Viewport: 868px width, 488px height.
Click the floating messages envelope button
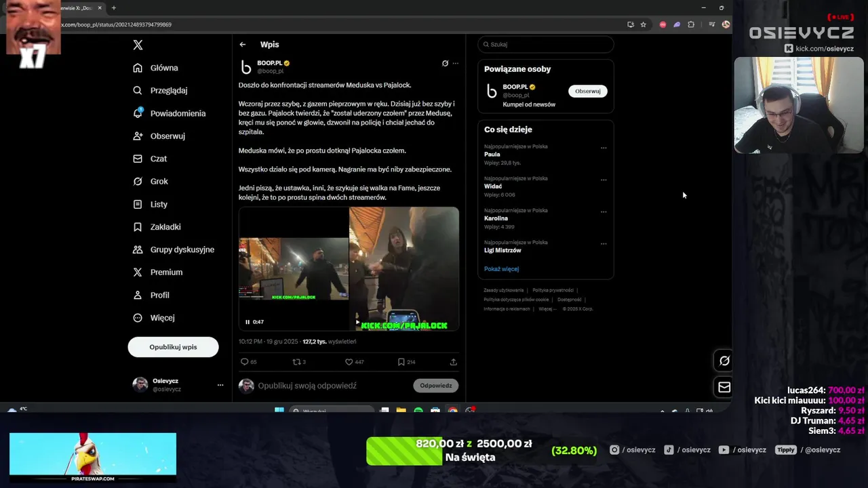(x=724, y=387)
